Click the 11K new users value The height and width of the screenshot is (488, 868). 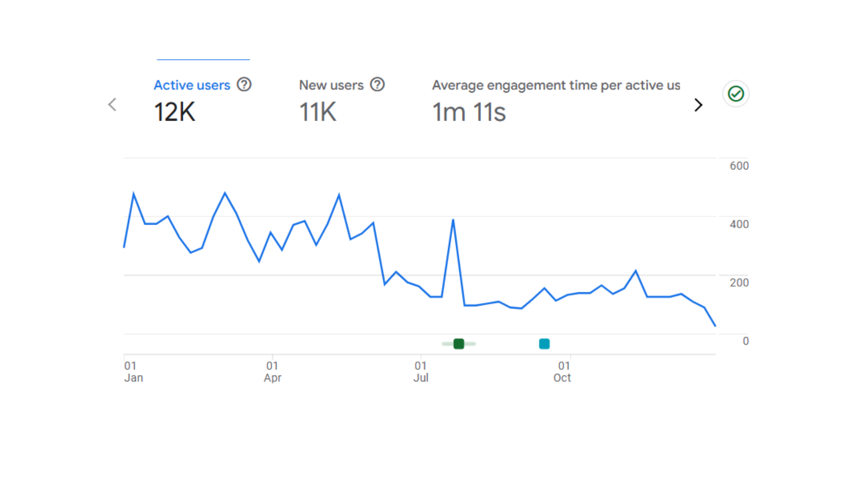[318, 112]
